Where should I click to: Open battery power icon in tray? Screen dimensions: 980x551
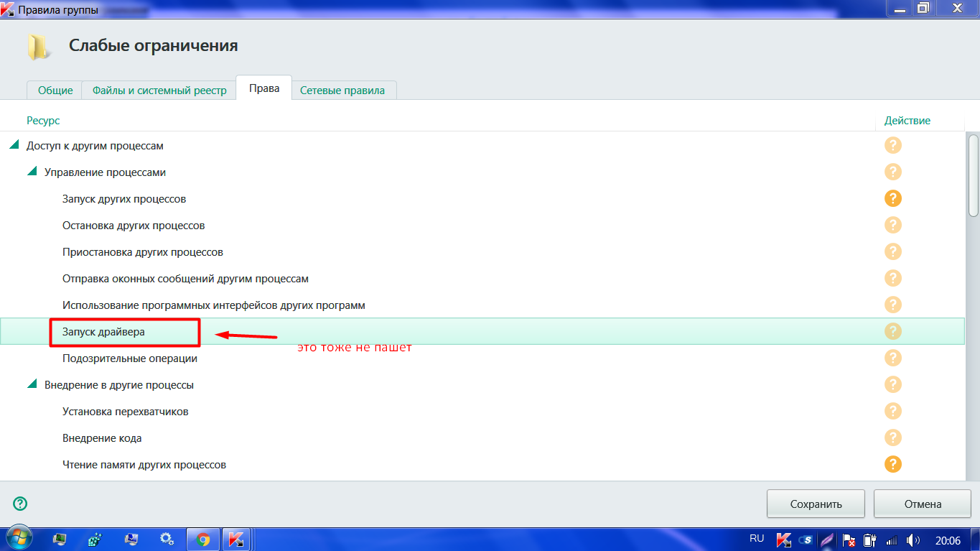[871, 540]
